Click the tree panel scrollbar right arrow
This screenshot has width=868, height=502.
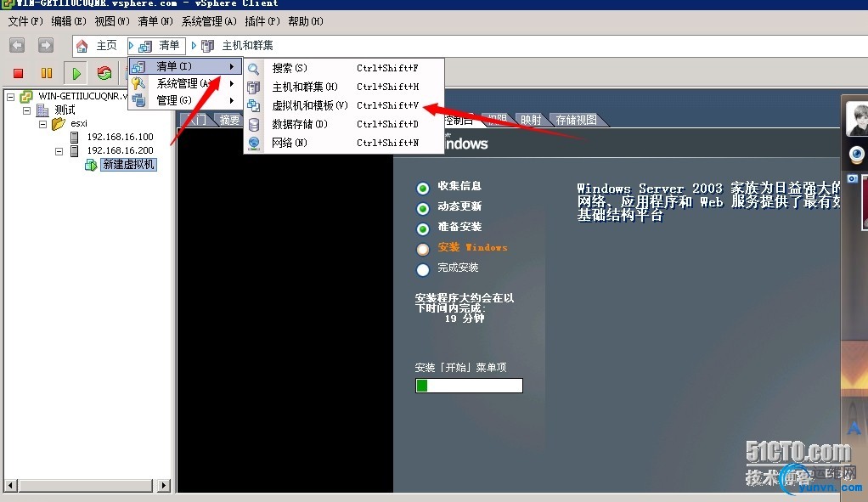coord(163,486)
